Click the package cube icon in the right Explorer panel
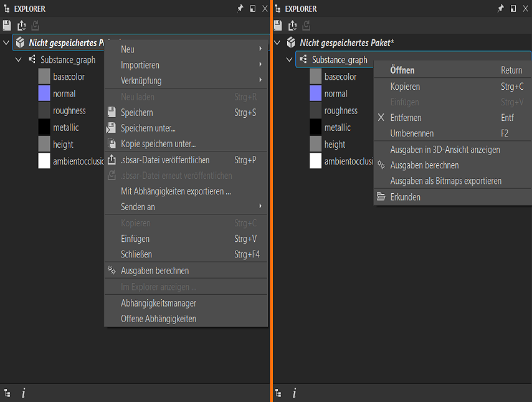The width and height of the screenshot is (532, 402). tap(292, 43)
